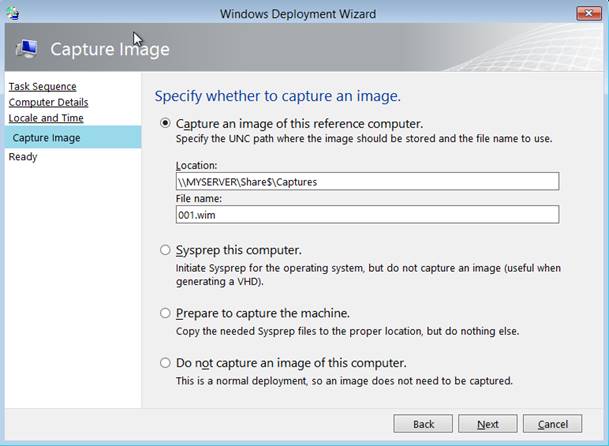Close the Windows Deployment Wizard window
The height and width of the screenshot is (446, 609).
[x=589, y=14]
